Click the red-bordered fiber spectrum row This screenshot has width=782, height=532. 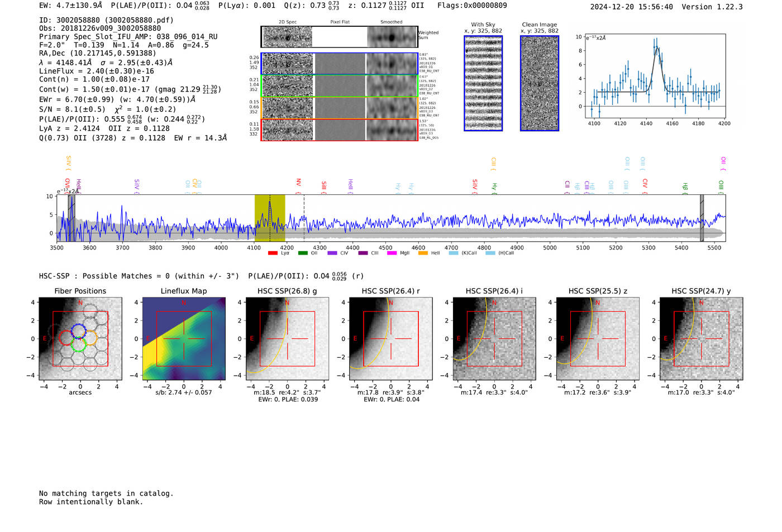340,130
